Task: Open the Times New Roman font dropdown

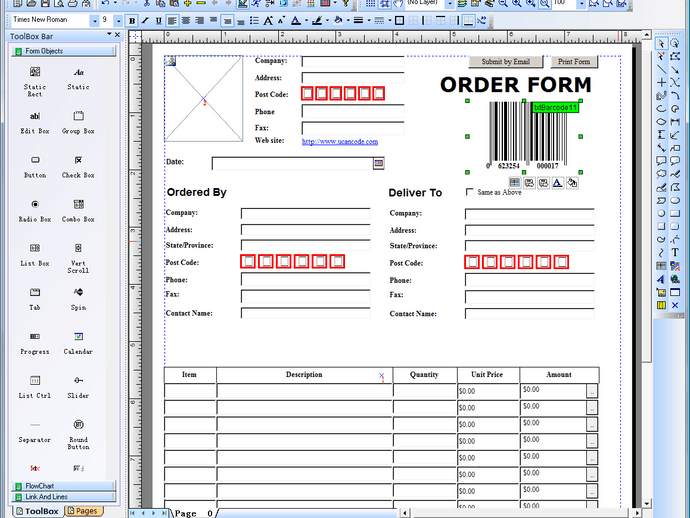Action: (95, 21)
